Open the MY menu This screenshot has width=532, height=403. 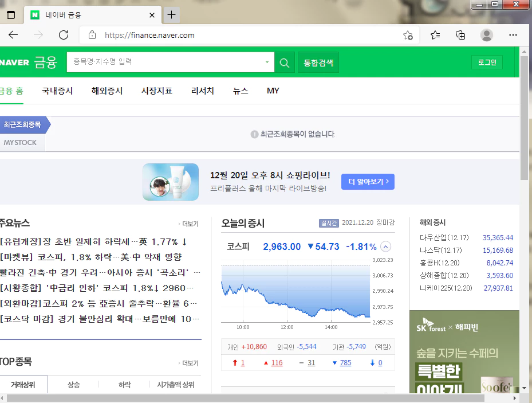[273, 91]
